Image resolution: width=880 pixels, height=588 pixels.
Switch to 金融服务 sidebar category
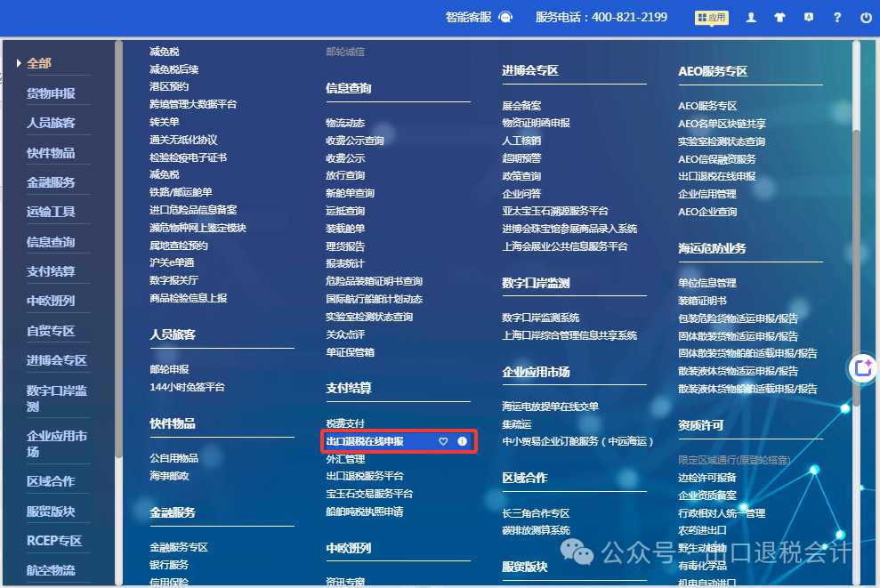pos(51,182)
